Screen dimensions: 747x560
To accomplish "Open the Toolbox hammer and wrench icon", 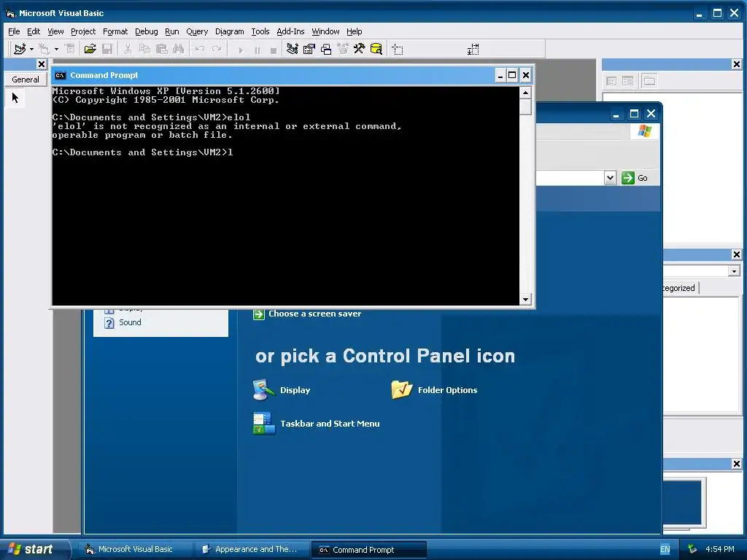I will (x=359, y=49).
